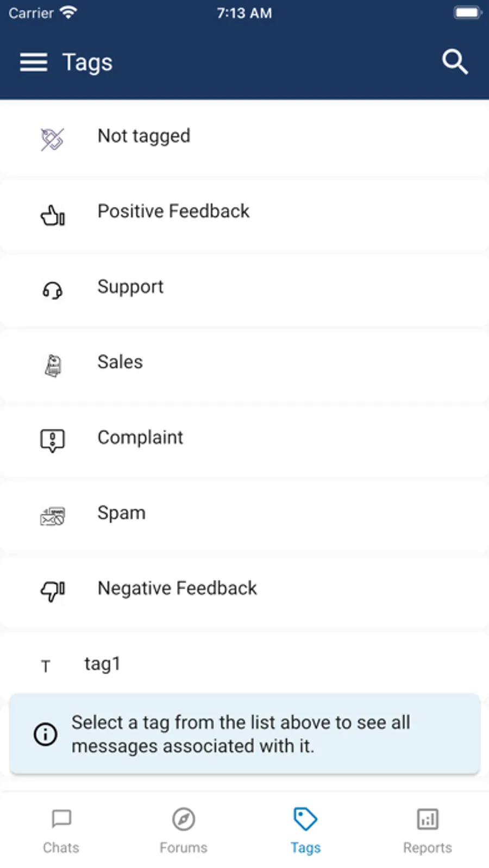Click the headset Support icon
The width and height of the screenshot is (489, 868).
coord(53,291)
